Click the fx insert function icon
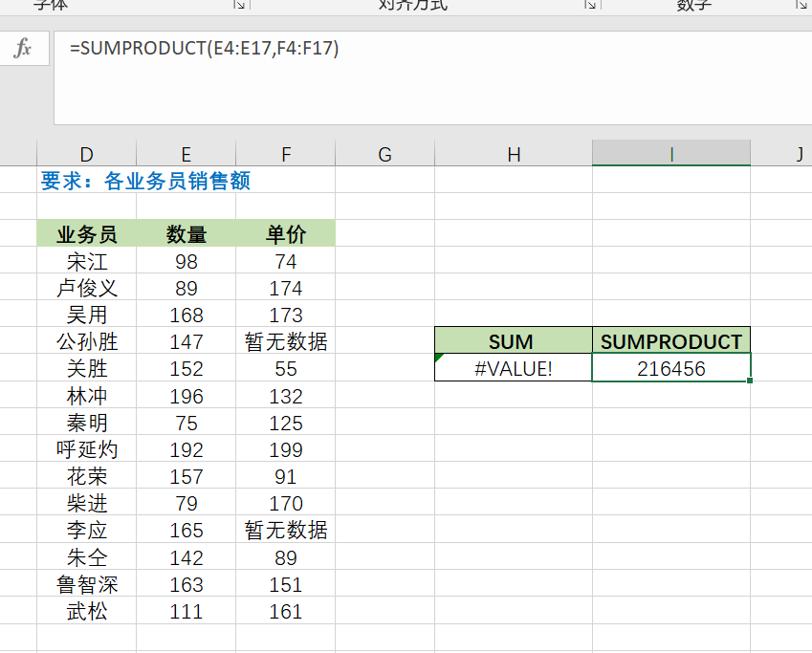This screenshot has width=812, height=653. [23, 48]
